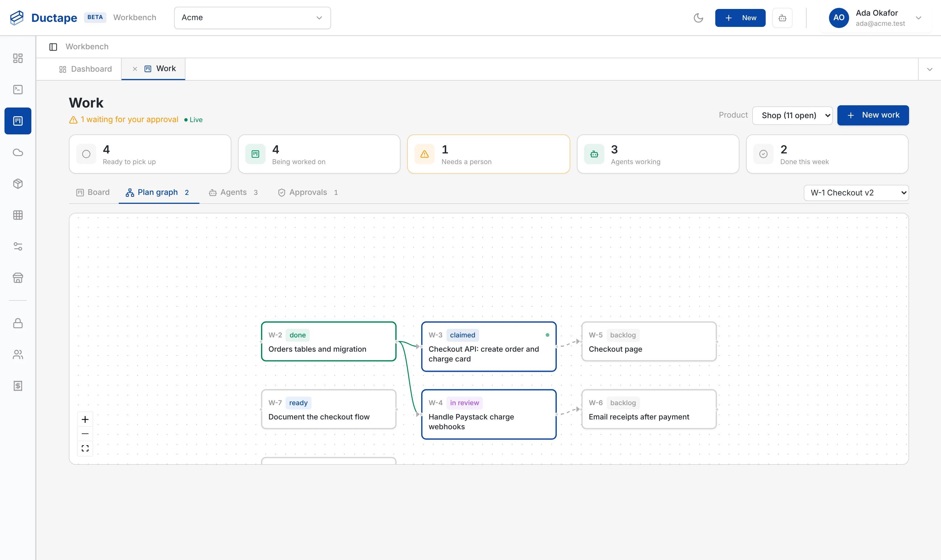
Task: Click the blue New button in header
Action: tap(740, 18)
